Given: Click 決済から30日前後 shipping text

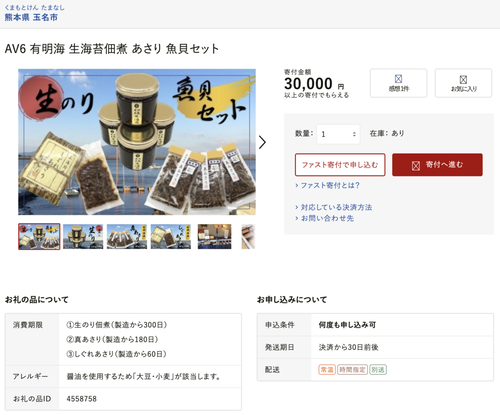Looking at the screenshot, I should pos(348,347).
